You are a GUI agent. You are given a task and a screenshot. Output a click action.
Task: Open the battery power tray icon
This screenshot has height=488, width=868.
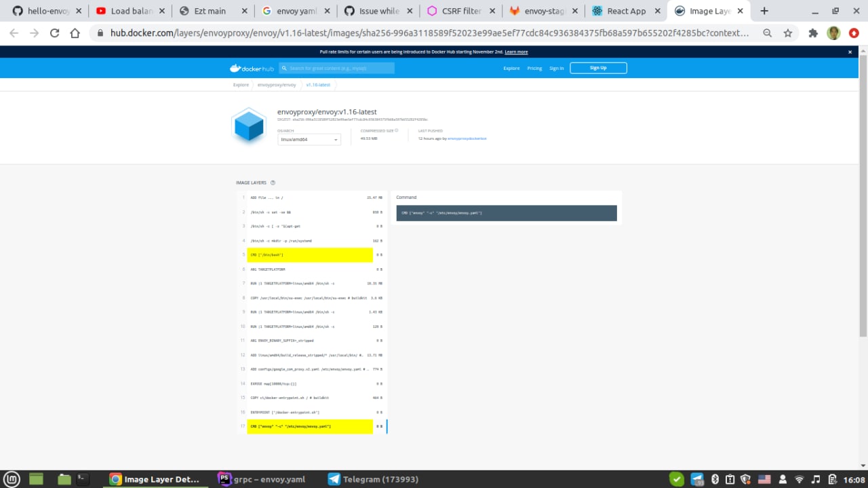832,479
